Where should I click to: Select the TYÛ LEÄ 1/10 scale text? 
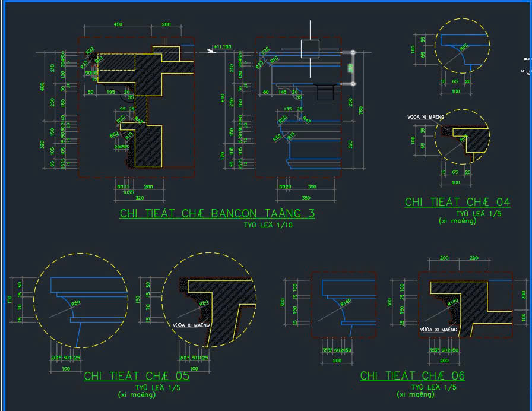(x=268, y=225)
